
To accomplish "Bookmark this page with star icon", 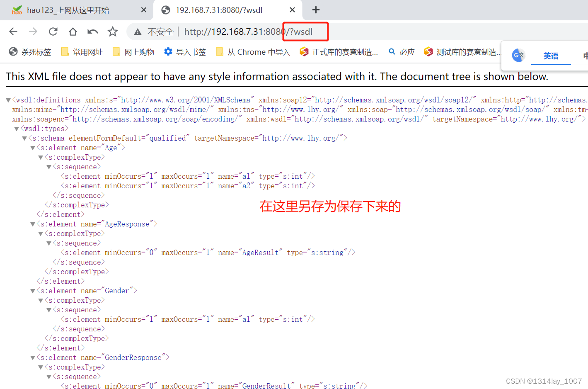I will (x=113, y=32).
